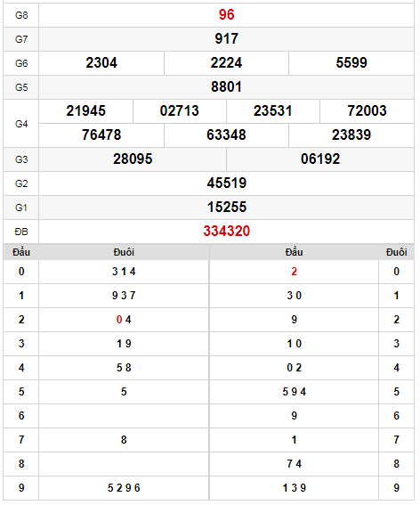This screenshot has width=420, height=505.
Task: Select the G6 row label
Action: pyautogui.click(x=21, y=63)
